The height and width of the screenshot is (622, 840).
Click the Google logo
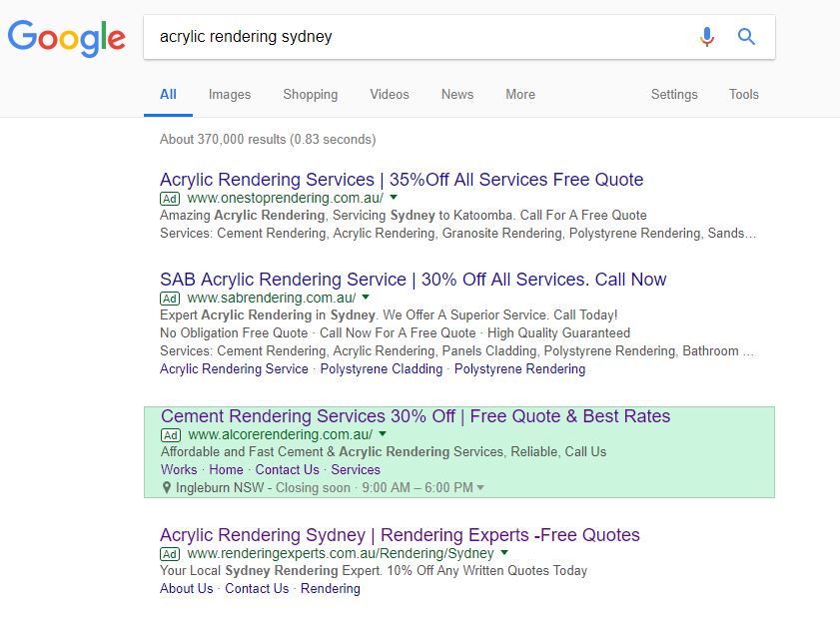pos(67,39)
